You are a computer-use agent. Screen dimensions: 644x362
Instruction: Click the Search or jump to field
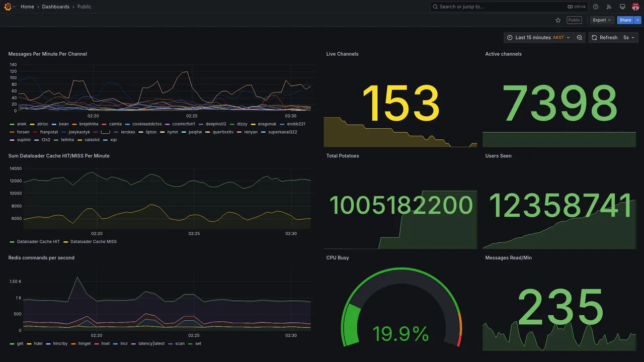(509, 7)
